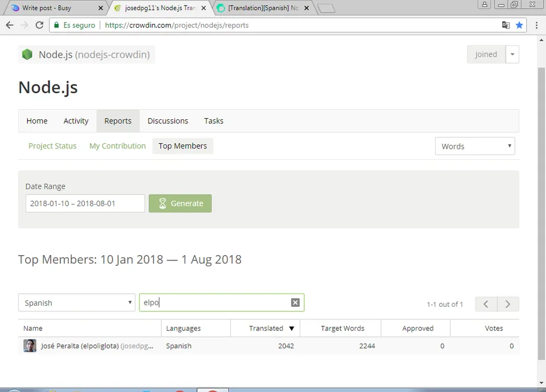Click José Peralta's avatar picture
546x392 pixels.
tap(30, 346)
